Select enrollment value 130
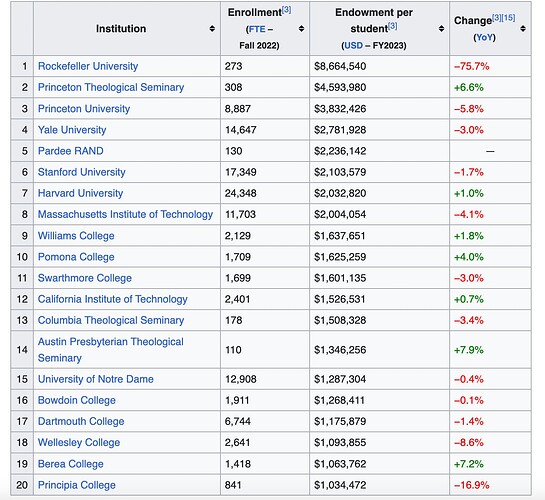 234,151
